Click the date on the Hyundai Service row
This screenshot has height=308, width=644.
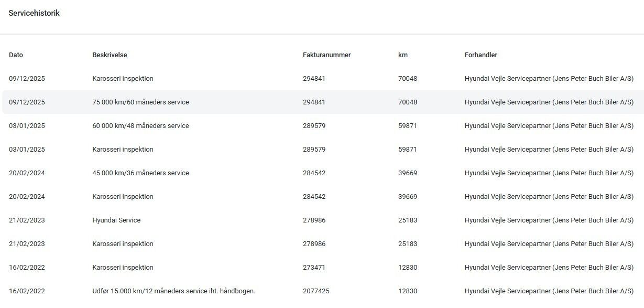tap(27, 220)
